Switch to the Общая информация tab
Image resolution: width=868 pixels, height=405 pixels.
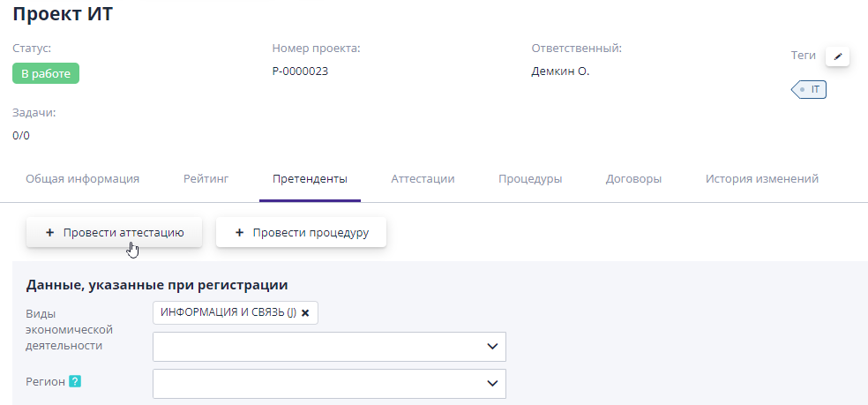83,179
